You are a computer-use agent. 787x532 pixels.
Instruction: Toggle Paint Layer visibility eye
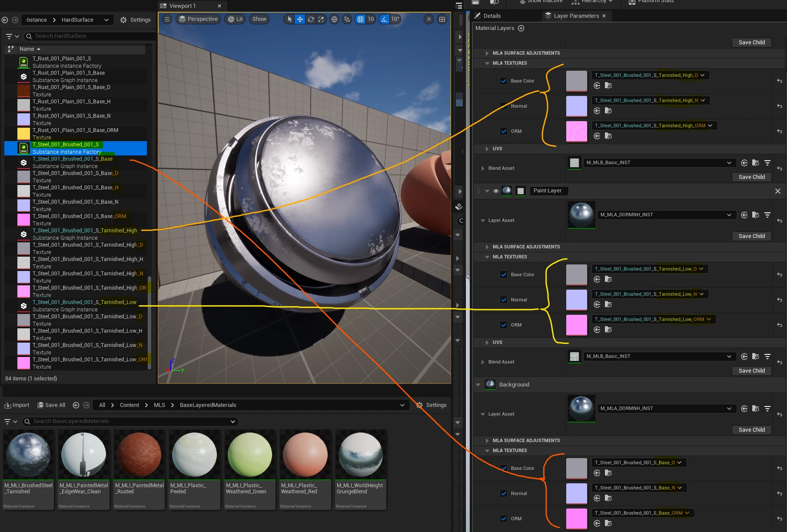[496, 191]
